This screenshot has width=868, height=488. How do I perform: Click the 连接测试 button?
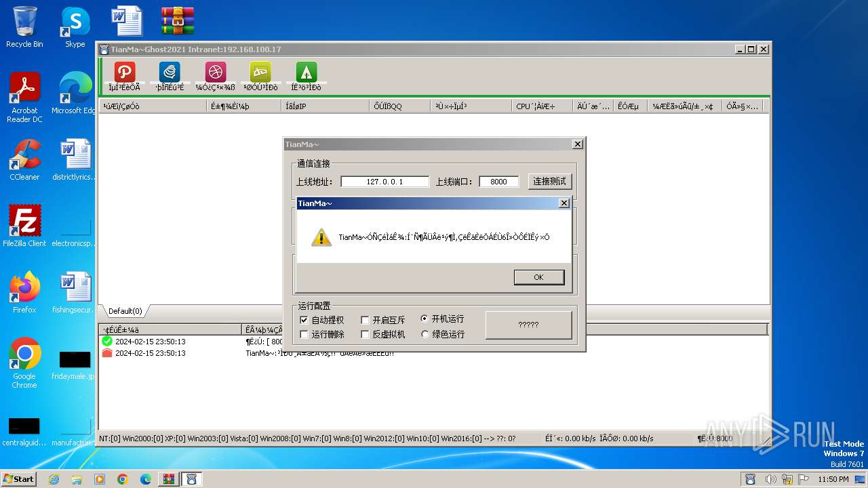coord(550,182)
